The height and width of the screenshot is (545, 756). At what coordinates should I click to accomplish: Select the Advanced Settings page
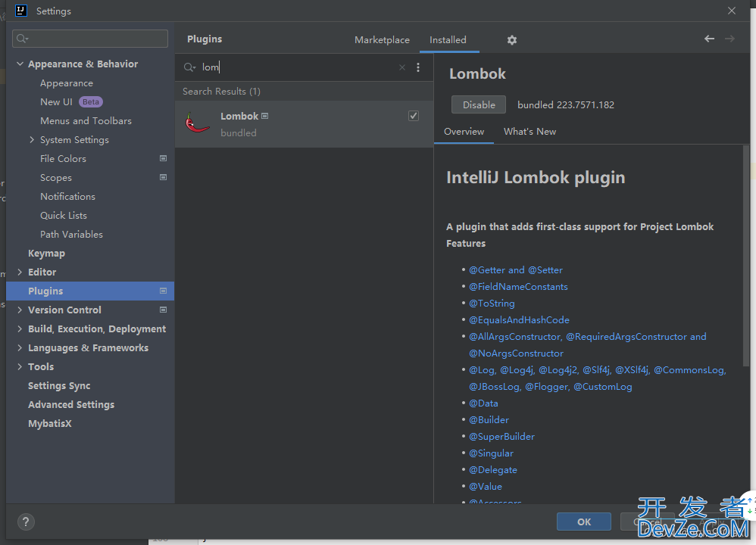71,405
